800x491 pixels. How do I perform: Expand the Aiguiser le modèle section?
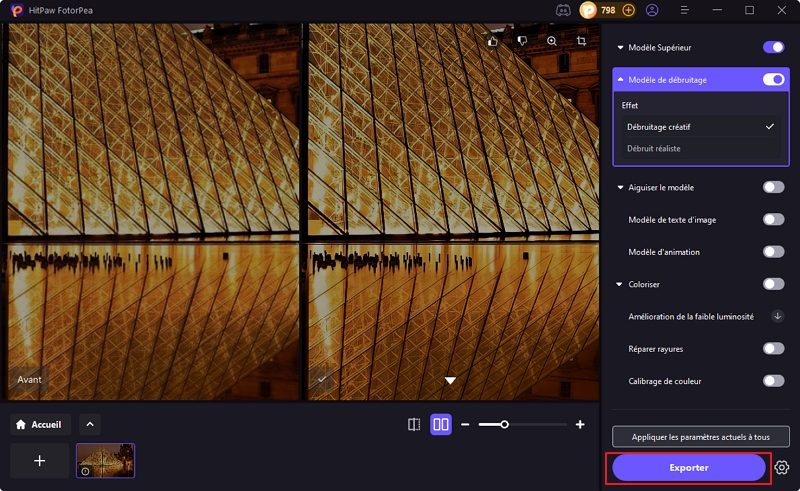click(x=620, y=187)
